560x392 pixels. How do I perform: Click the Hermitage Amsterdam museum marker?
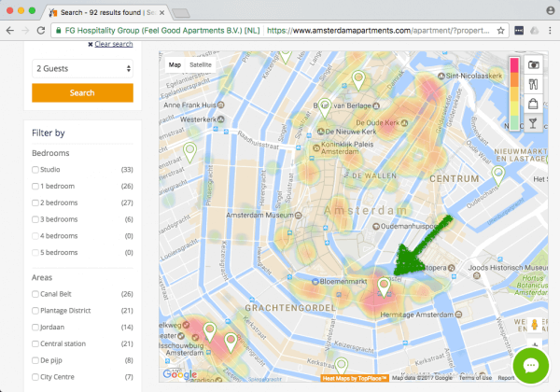[459, 315]
